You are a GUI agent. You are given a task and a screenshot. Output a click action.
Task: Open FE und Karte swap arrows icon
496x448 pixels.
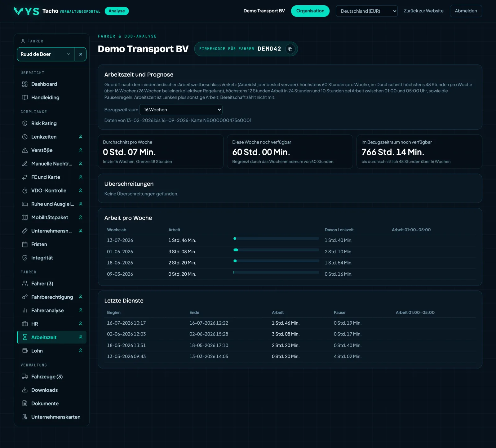pyautogui.click(x=25, y=177)
